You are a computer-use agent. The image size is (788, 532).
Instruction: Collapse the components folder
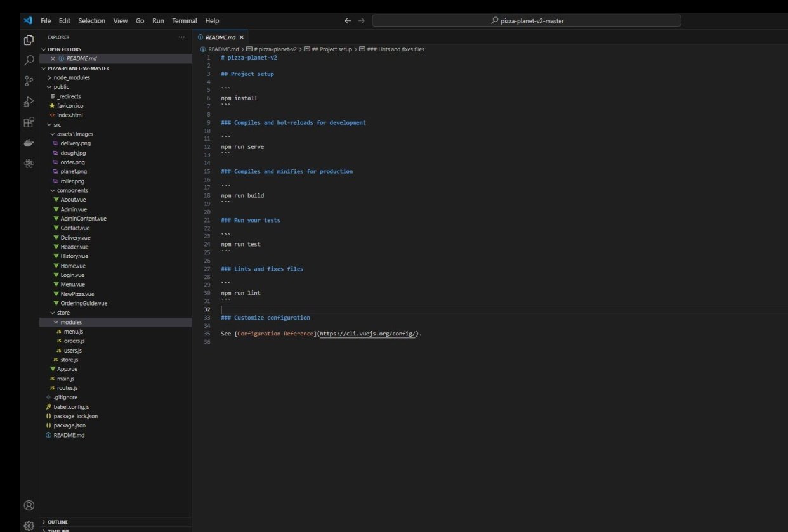coord(115,190)
